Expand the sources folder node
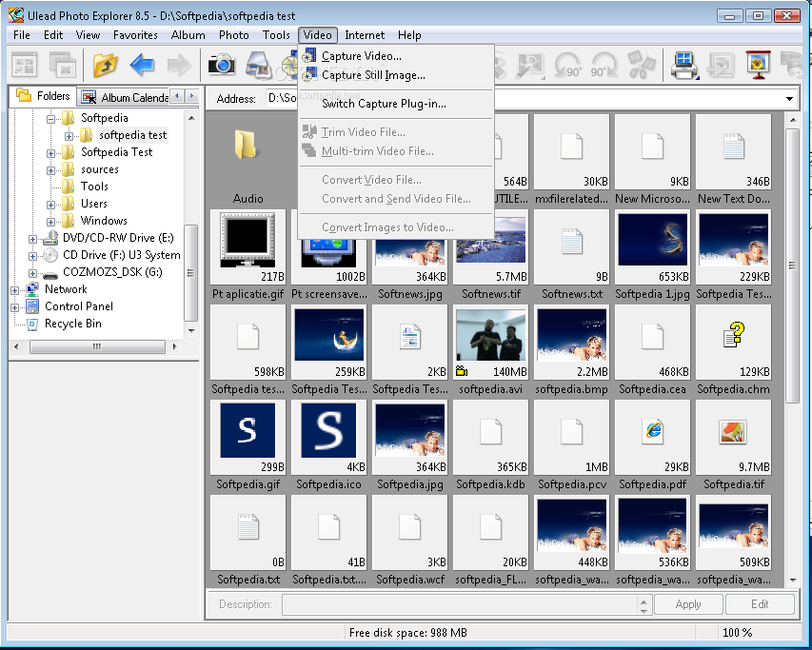The width and height of the screenshot is (812, 650). coord(50,170)
